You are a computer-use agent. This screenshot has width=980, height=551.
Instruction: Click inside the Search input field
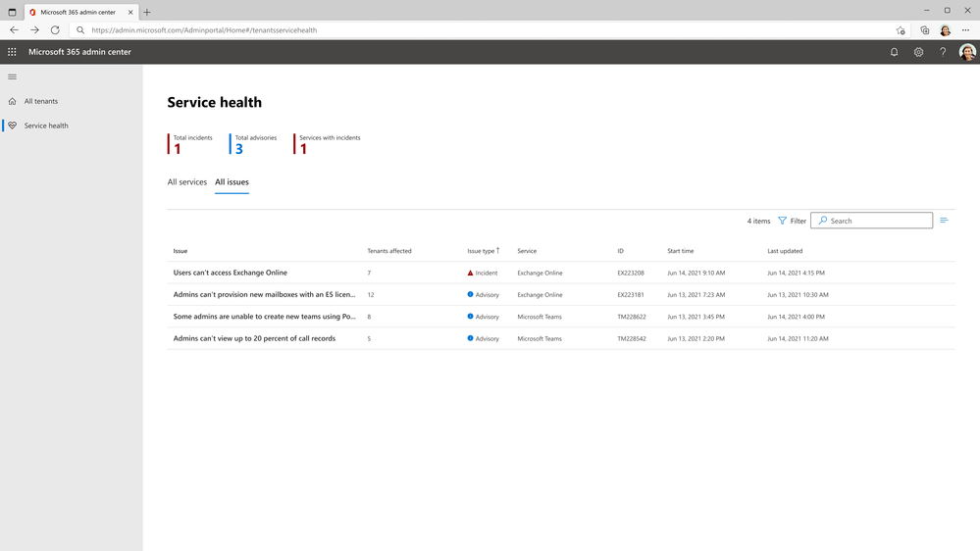[x=871, y=221]
